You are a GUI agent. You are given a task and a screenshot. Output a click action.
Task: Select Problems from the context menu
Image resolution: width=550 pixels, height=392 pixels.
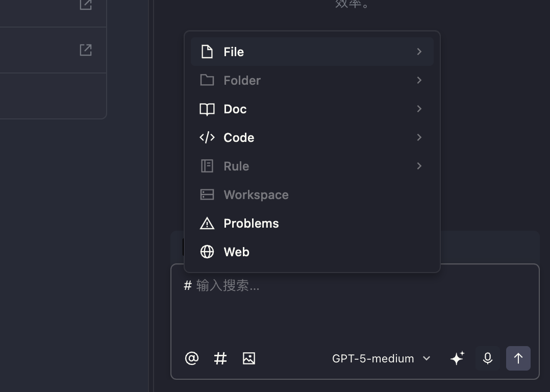point(251,223)
